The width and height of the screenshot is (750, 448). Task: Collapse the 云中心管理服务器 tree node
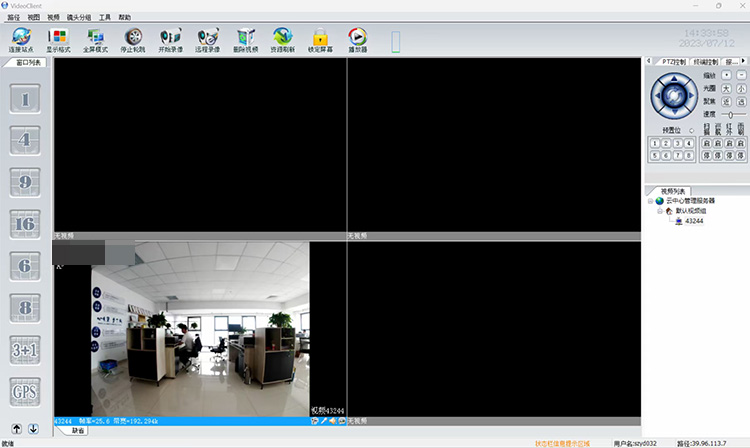tap(651, 201)
